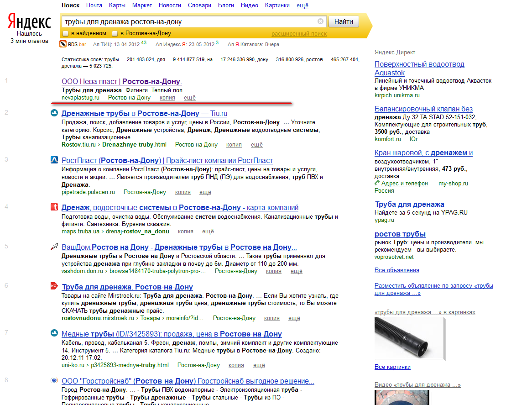Screen dimensions: 532x405
Task: Open the Балансировочный клапан ad
Action: click(x=423, y=109)
